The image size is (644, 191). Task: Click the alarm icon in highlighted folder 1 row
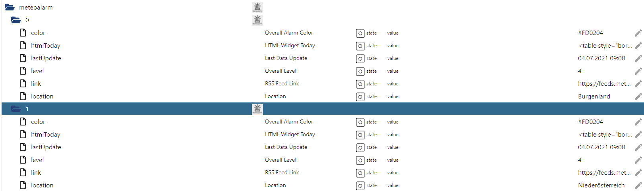257,109
